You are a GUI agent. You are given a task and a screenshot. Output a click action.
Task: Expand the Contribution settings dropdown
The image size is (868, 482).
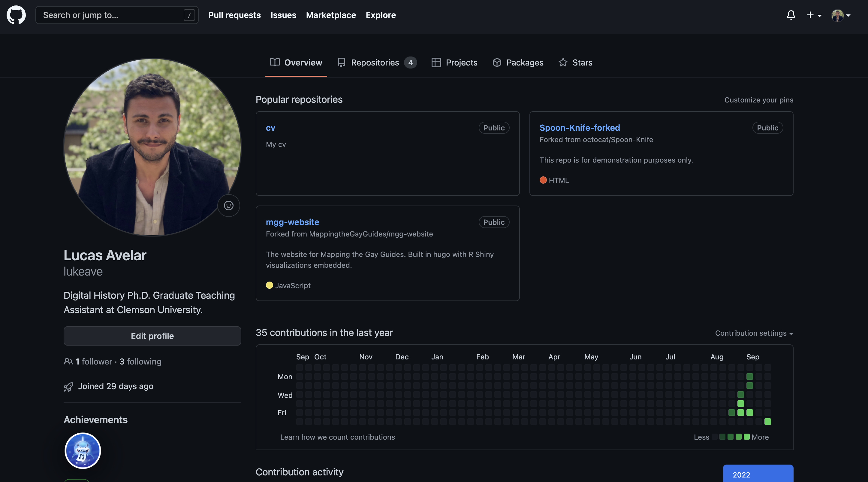pyautogui.click(x=754, y=333)
